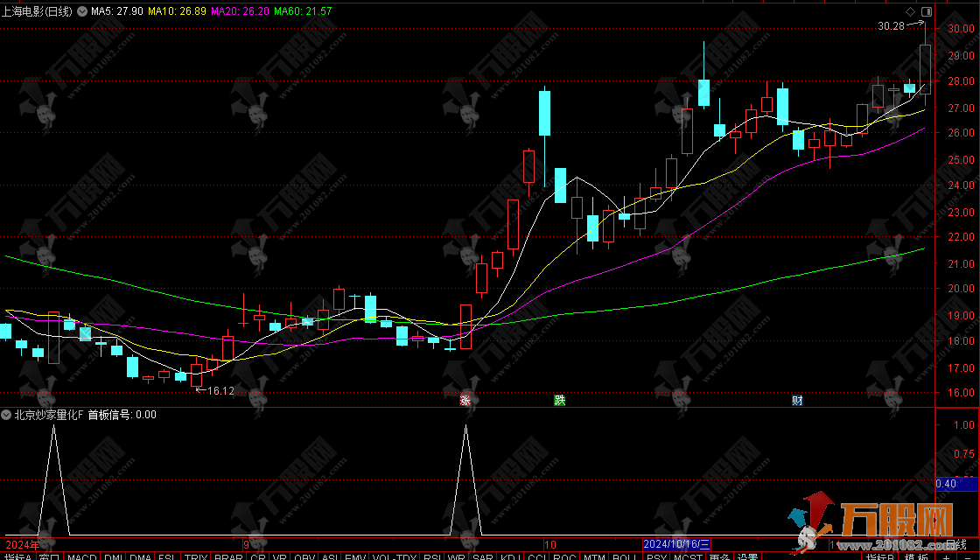Click the MA10: 26.89 label
980x560 pixels.
click(177, 11)
